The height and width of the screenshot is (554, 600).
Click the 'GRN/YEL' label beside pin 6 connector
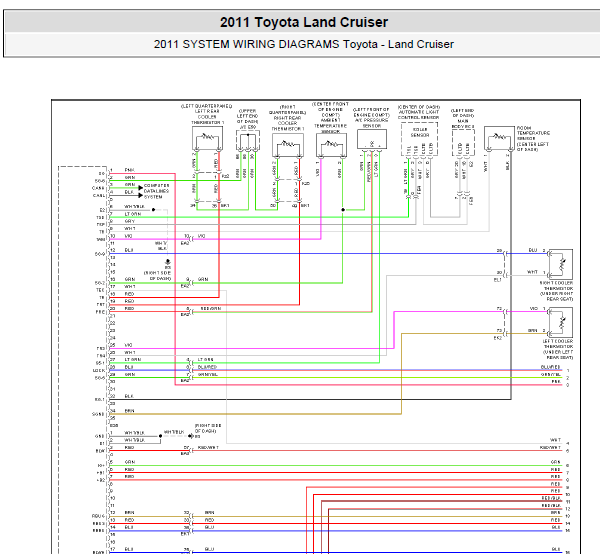click(208, 374)
